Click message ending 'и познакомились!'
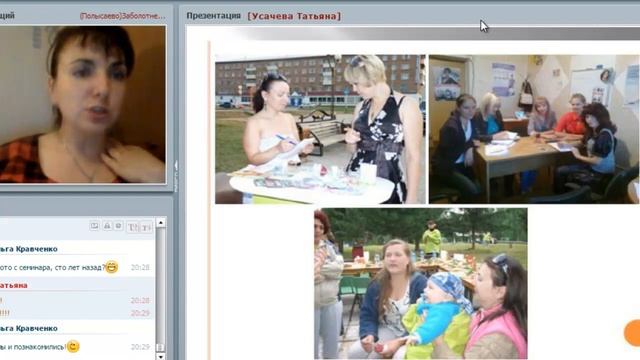Viewport: 640px width, 360px height. pyautogui.click(x=33, y=347)
